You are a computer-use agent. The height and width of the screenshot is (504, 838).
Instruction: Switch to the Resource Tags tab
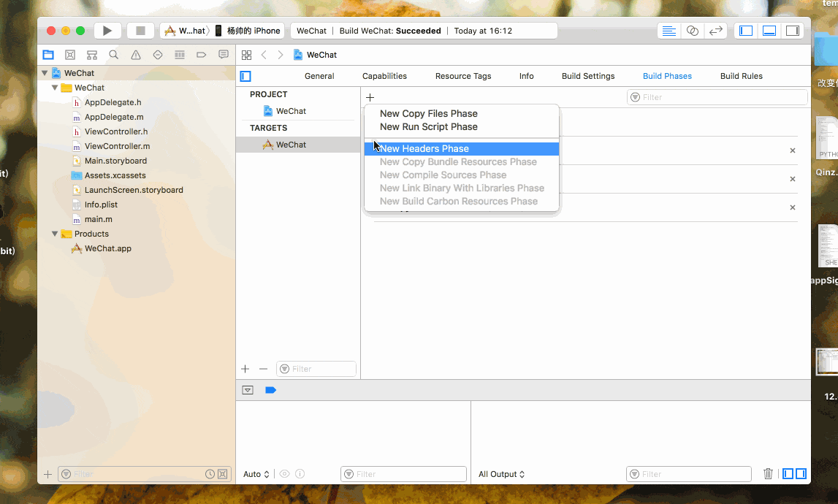pos(462,76)
